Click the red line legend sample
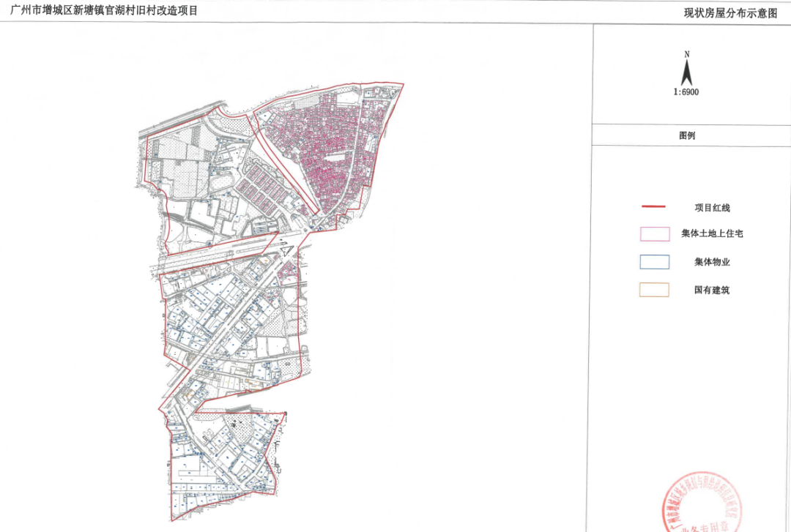The width and height of the screenshot is (791, 532). [653, 207]
